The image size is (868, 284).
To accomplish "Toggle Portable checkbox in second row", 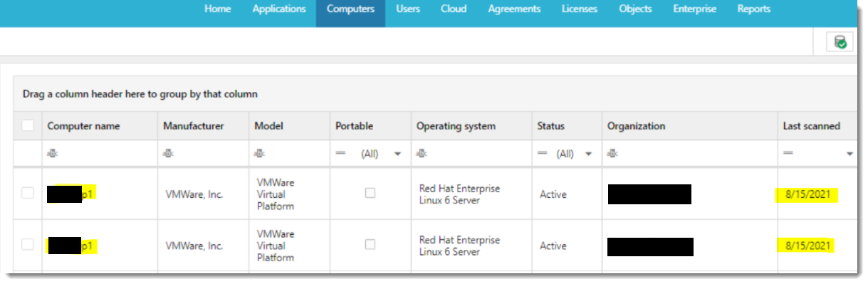I will tap(370, 245).
